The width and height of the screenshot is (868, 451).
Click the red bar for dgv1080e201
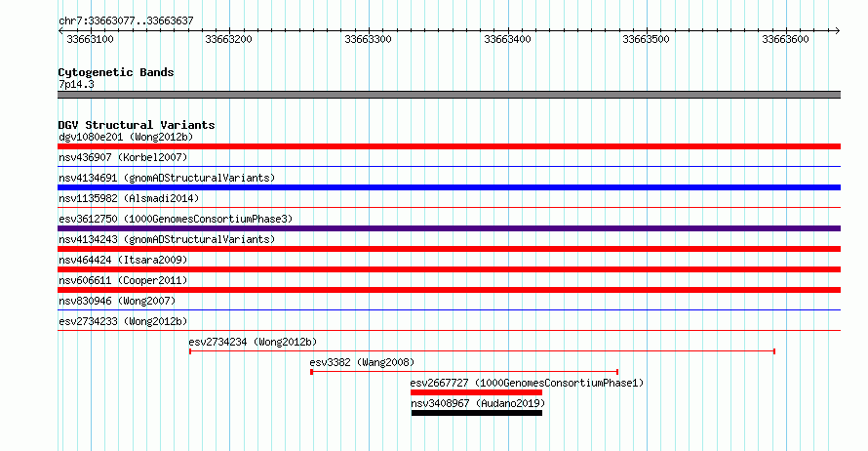[449, 146]
